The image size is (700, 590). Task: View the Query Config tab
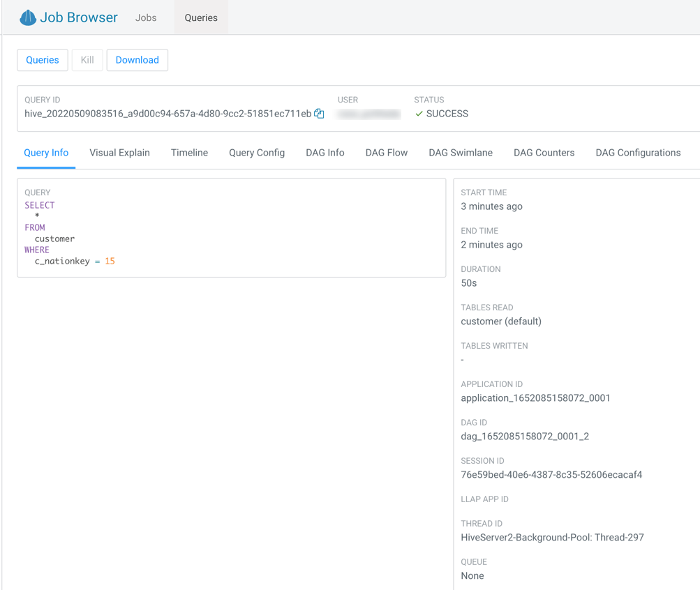click(256, 152)
